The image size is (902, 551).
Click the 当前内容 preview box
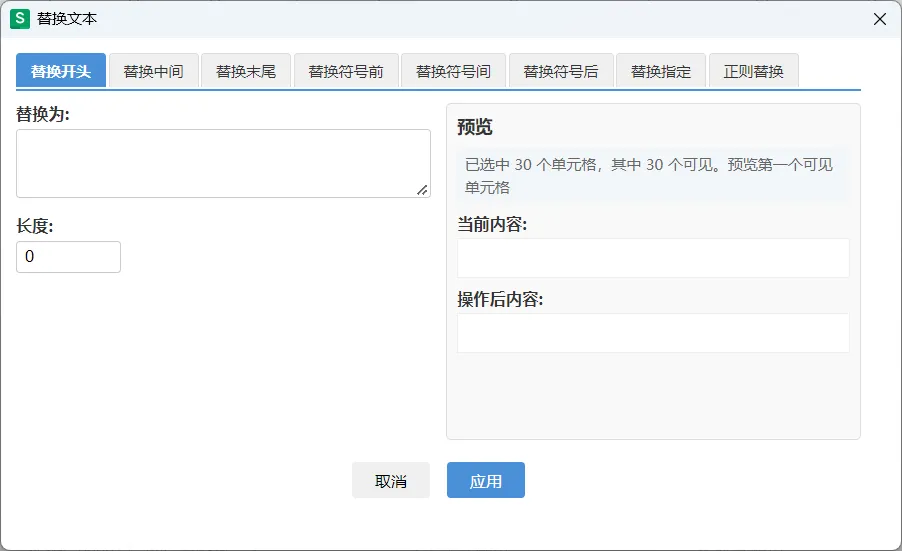pyautogui.click(x=653, y=258)
